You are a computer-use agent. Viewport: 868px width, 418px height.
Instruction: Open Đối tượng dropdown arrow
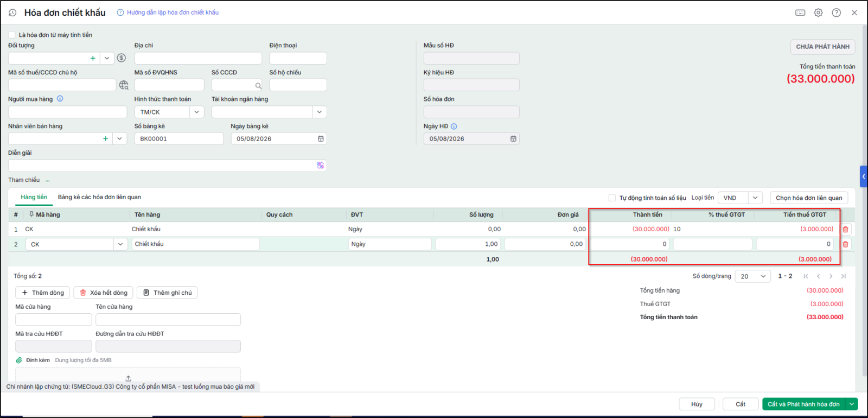(x=107, y=58)
